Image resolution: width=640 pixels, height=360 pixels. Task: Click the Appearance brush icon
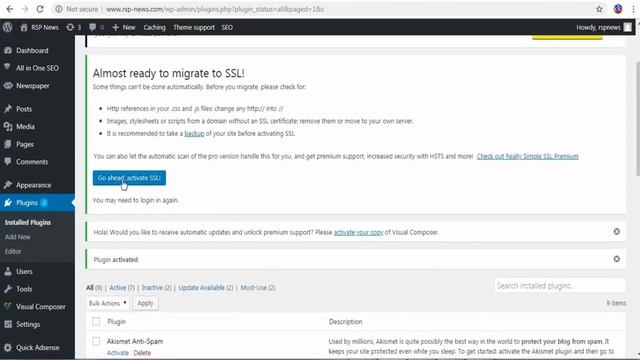[x=8, y=185]
